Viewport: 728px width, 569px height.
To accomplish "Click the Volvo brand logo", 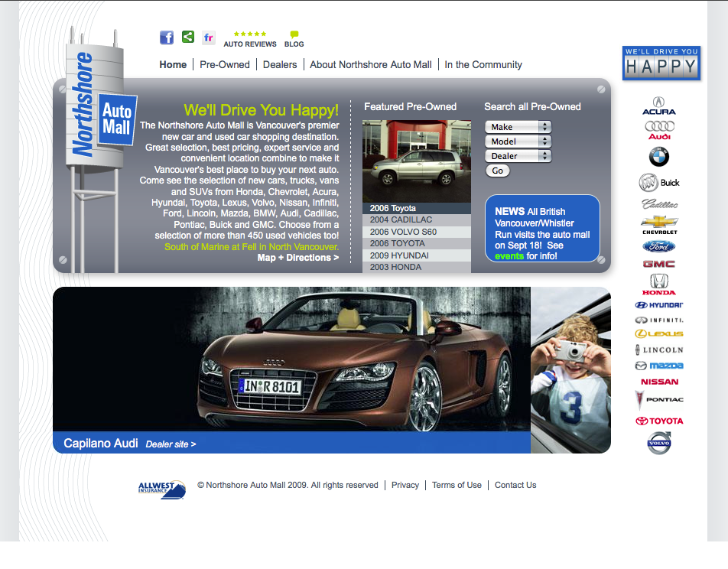I will pyautogui.click(x=659, y=443).
